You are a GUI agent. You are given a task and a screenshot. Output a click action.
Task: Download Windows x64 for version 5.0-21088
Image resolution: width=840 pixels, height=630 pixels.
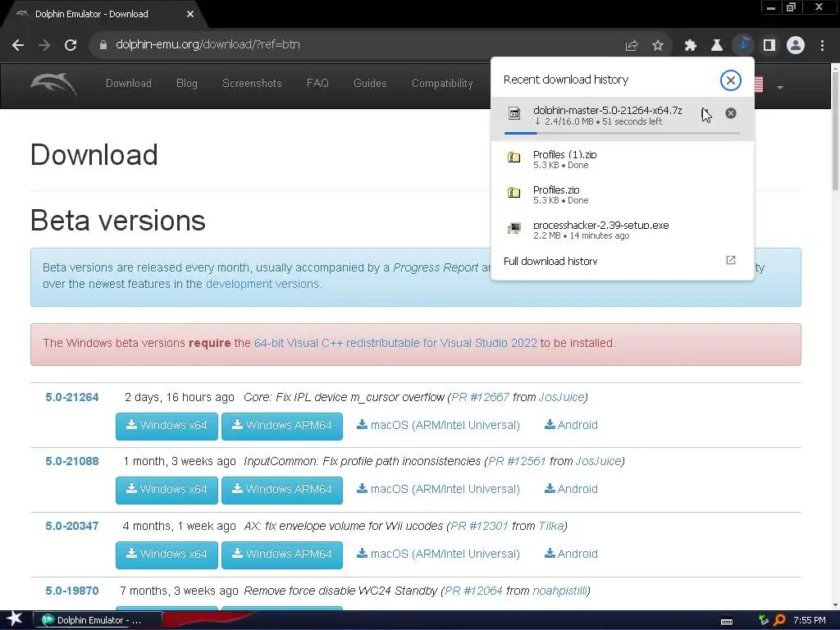click(x=167, y=491)
